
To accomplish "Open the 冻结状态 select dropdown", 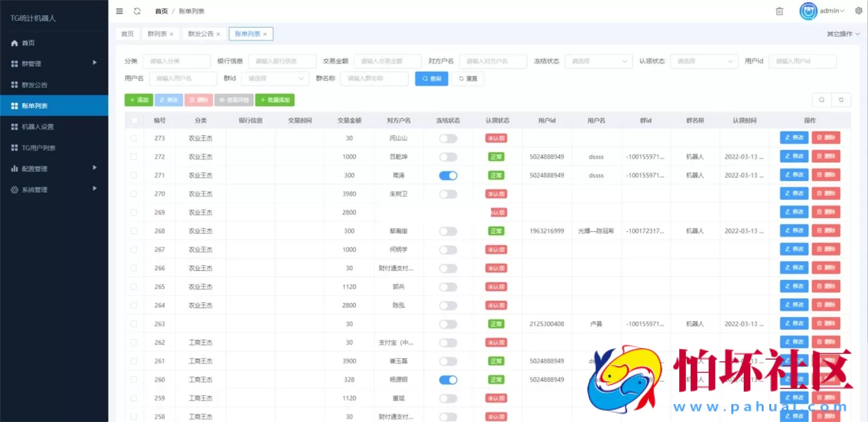I will [x=598, y=61].
